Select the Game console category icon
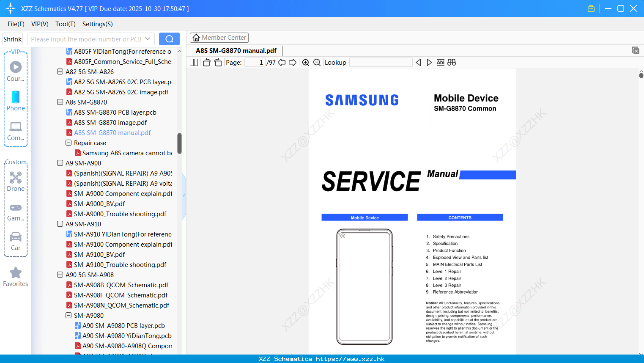Screen dimensions: 644x363 (x=16, y=212)
